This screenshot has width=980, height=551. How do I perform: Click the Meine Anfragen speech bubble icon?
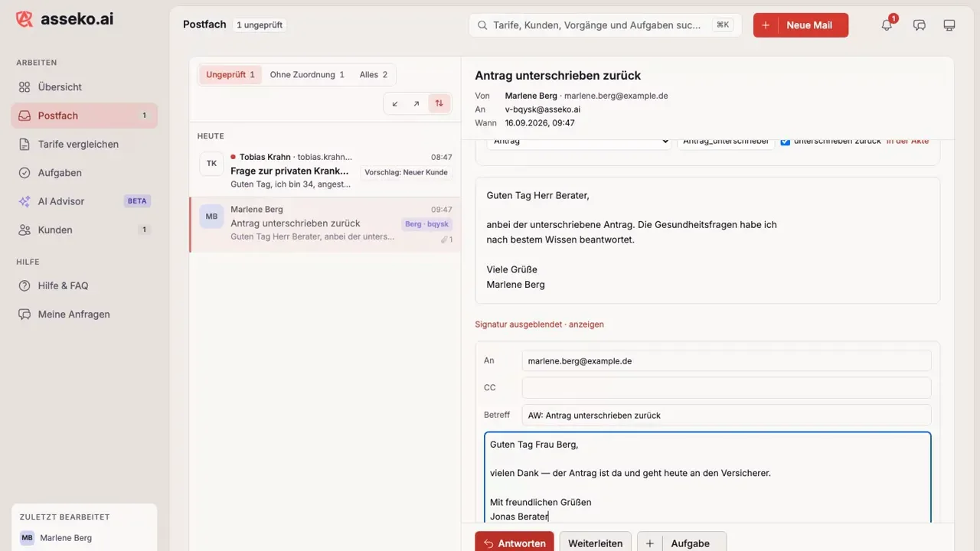coord(24,315)
